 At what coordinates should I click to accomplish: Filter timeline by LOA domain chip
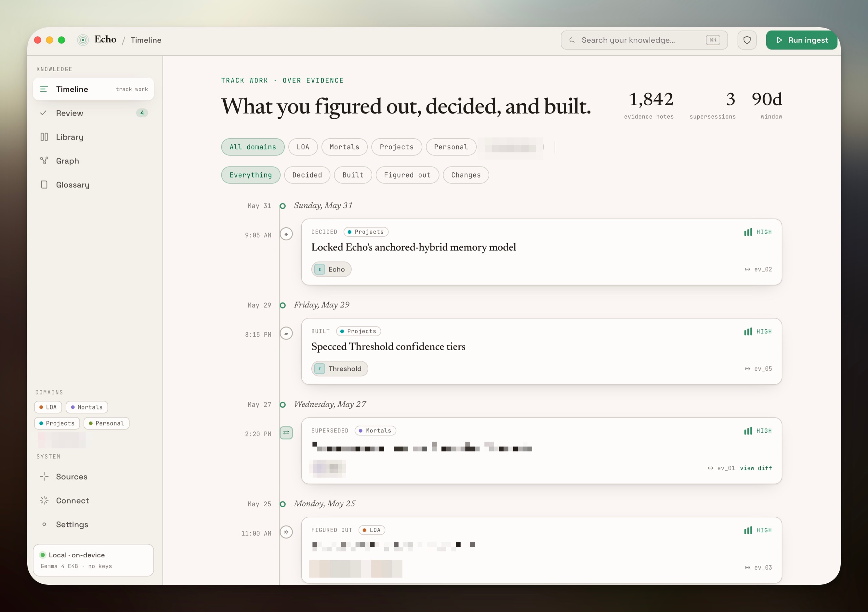[x=303, y=147]
